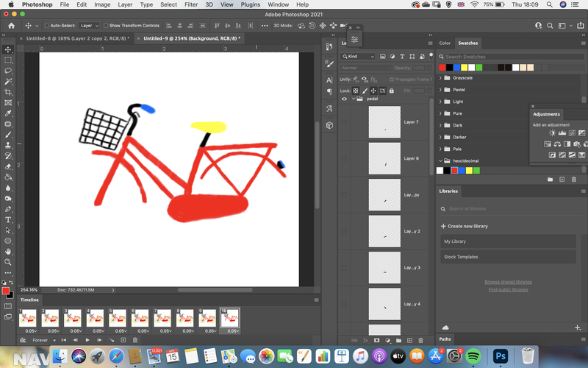The width and height of the screenshot is (588, 368).
Task: Enable the Auto-Select checkbox
Action: (47, 26)
